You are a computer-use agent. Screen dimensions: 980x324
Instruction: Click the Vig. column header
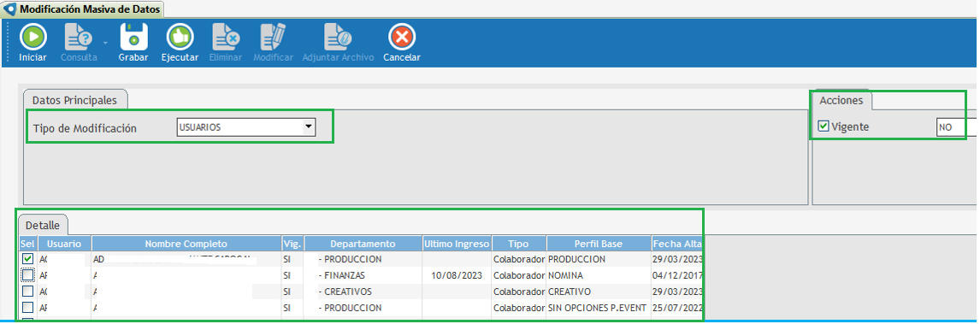(292, 244)
